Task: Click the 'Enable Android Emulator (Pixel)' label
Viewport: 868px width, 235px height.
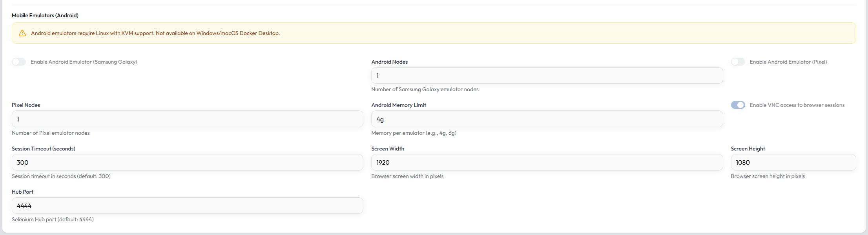Action: 788,62
